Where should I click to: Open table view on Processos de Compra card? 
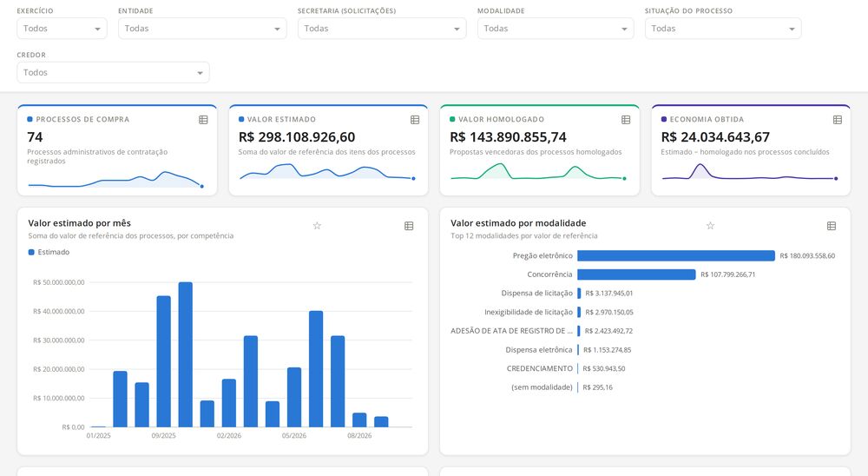coord(203,120)
